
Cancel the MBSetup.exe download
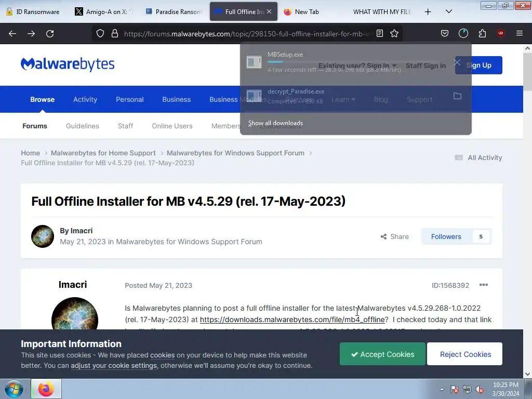[x=457, y=62]
